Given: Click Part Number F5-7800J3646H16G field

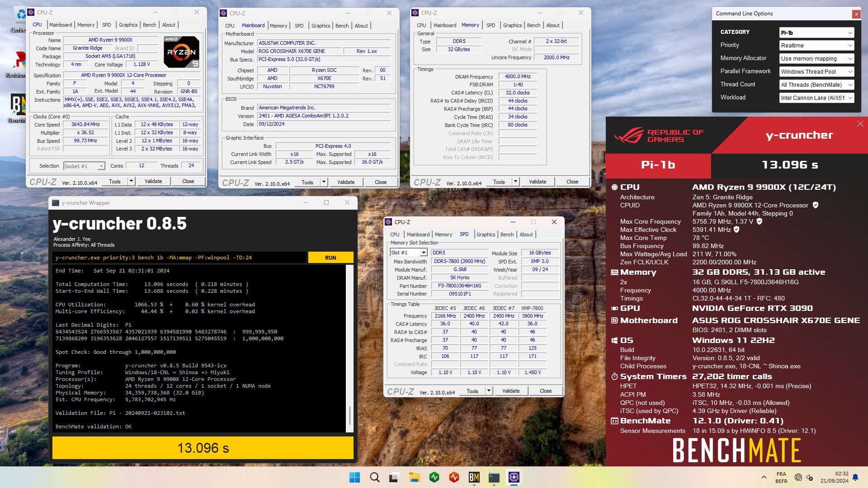Looking at the screenshot, I should point(459,286).
